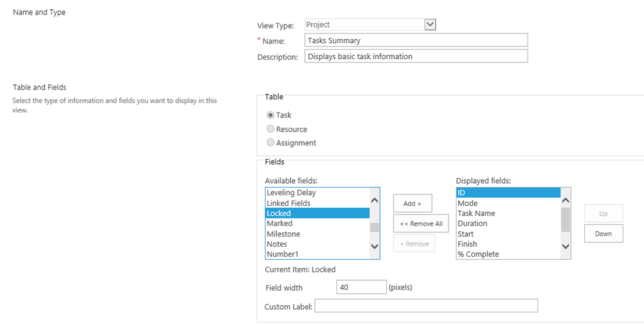Image resolution: width=644 pixels, height=326 pixels.
Task: Click the Field width input box
Action: pyautogui.click(x=362, y=288)
